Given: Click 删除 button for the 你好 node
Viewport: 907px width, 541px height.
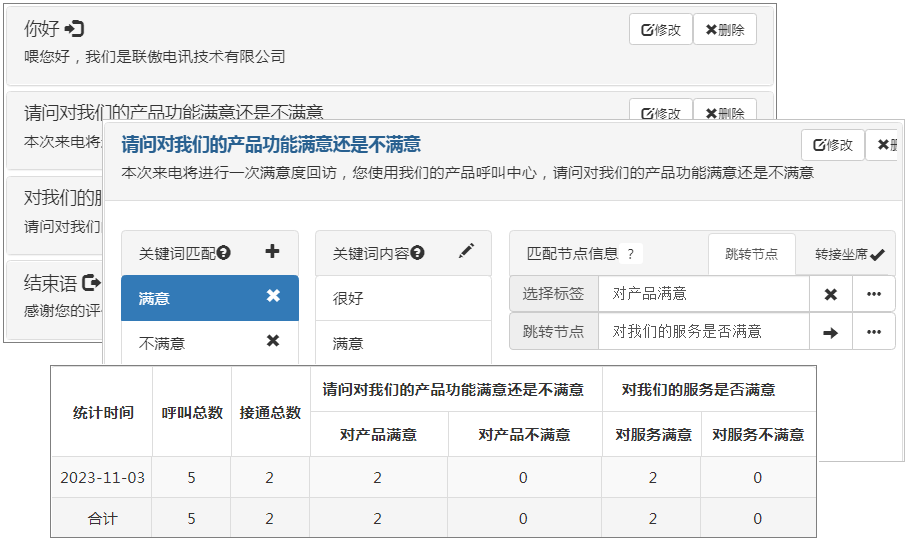Looking at the screenshot, I should 725,30.
